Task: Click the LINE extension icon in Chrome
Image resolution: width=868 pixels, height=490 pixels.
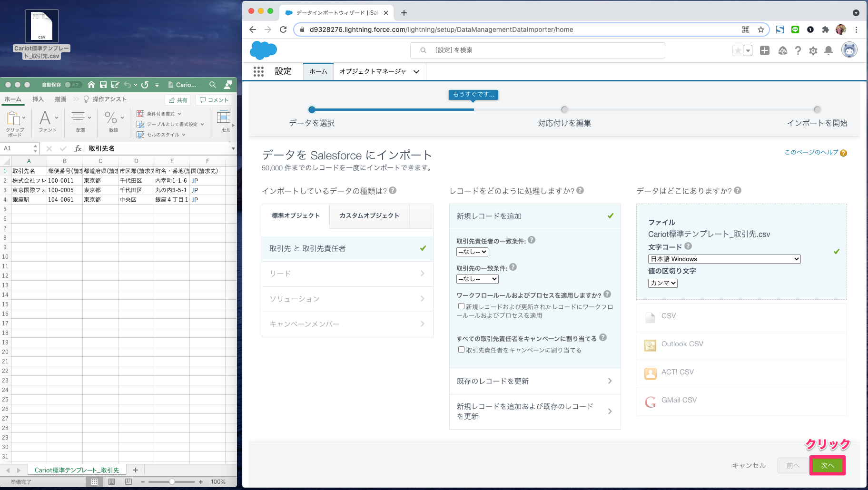Action: [795, 29]
